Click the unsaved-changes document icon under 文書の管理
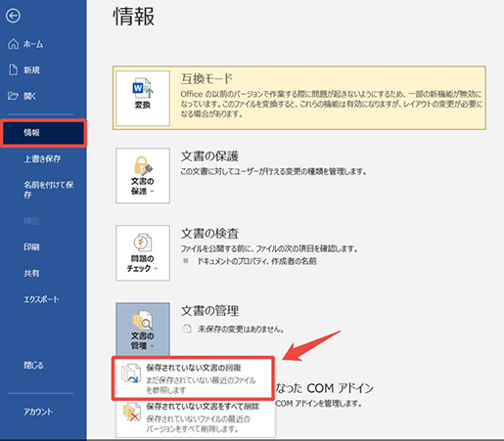The height and width of the screenshot is (441, 504). click(x=187, y=329)
